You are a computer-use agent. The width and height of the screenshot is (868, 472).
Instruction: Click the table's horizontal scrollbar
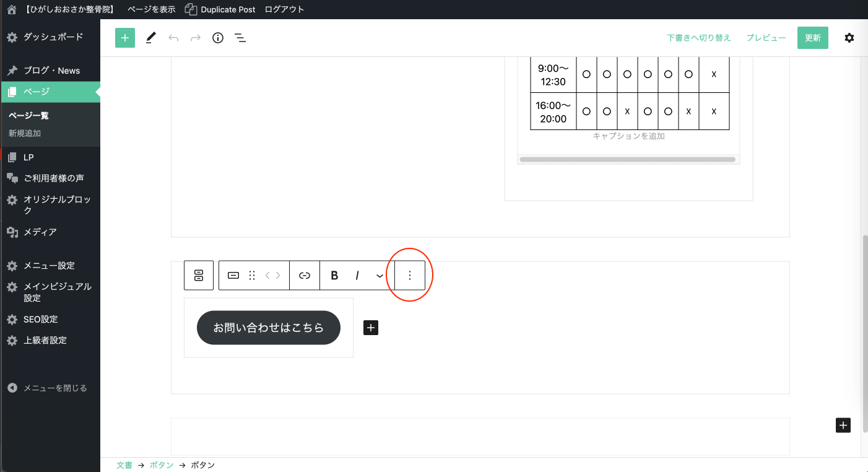(x=627, y=160)
